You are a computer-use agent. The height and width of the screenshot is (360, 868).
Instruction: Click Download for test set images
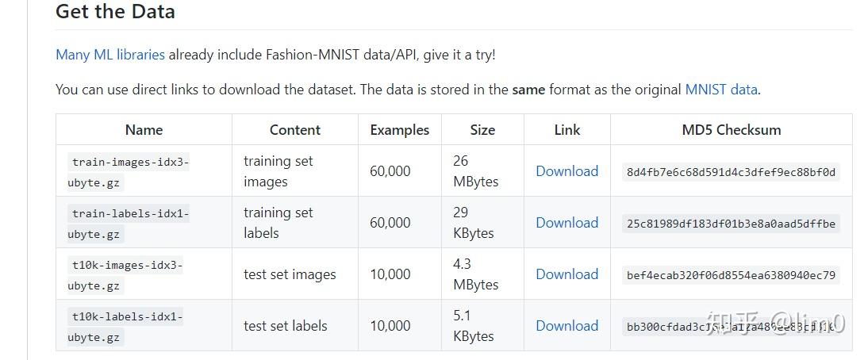click(x=567, y=274)
